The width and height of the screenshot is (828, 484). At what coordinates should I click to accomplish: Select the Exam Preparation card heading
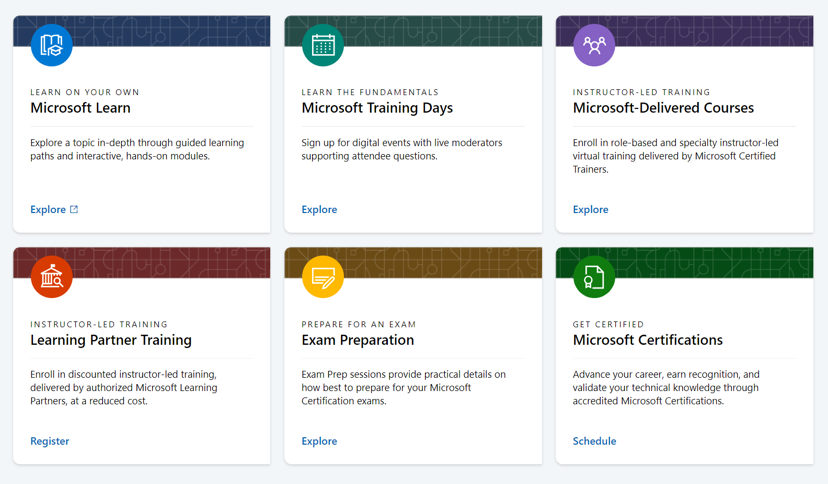(x=357, y=340)
